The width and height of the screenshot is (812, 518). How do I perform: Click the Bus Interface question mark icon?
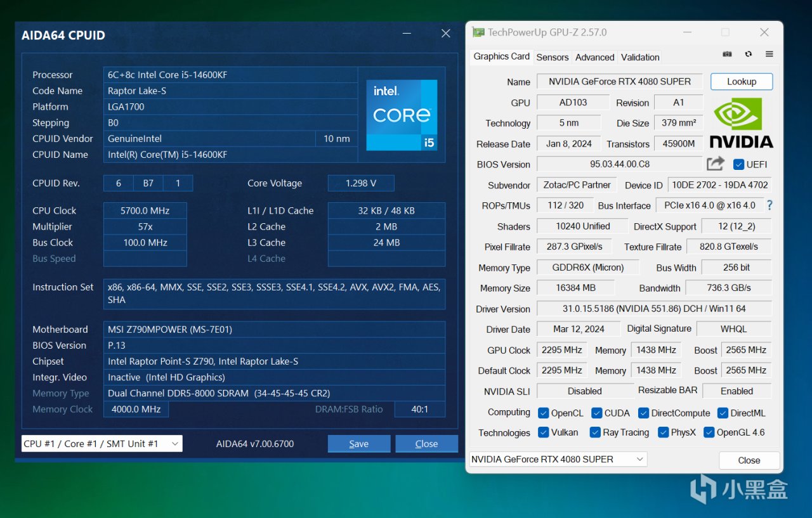(x=769, y=205)
